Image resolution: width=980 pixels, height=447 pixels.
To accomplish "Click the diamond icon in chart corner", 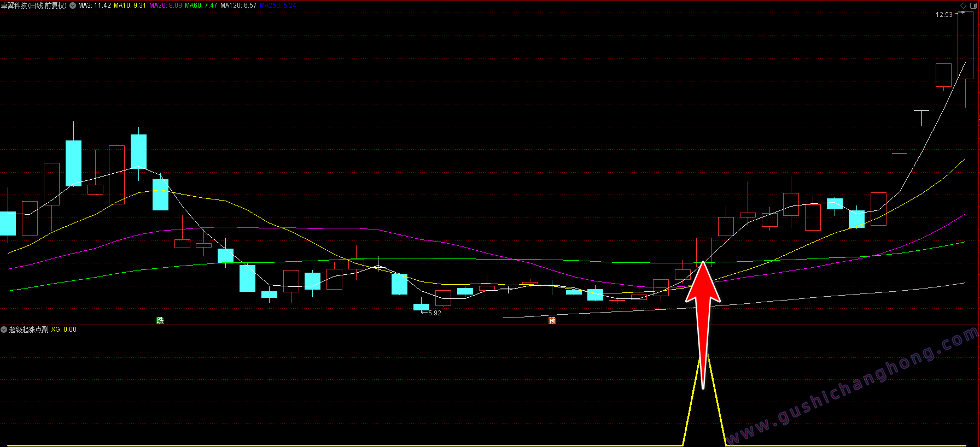I will [x=964, y=5].
